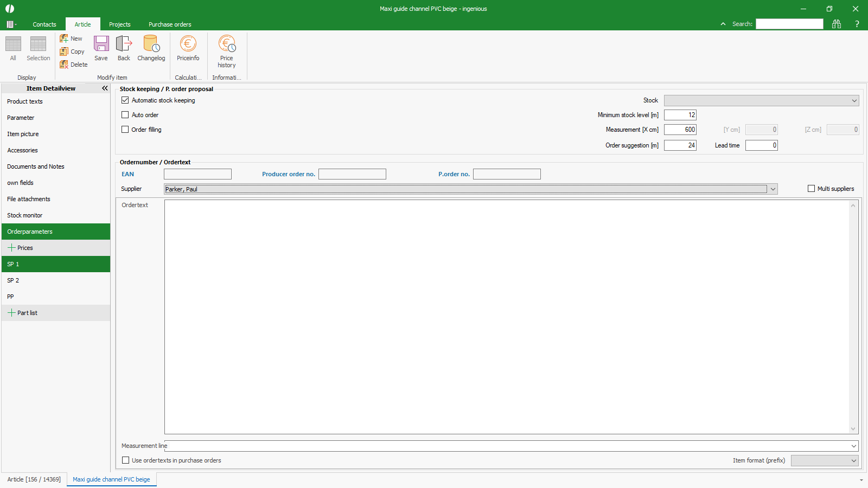This screenshot has width=868, height=488.
Task: Collapse the Item Detailview panel
Action: (x=105, y=88)
